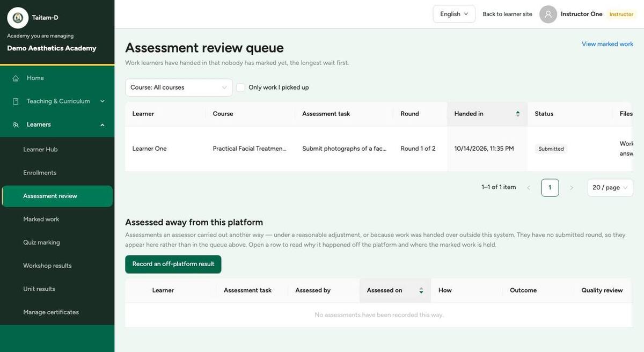Open the Course: All courses dropdown

click(x=179, y=87)
